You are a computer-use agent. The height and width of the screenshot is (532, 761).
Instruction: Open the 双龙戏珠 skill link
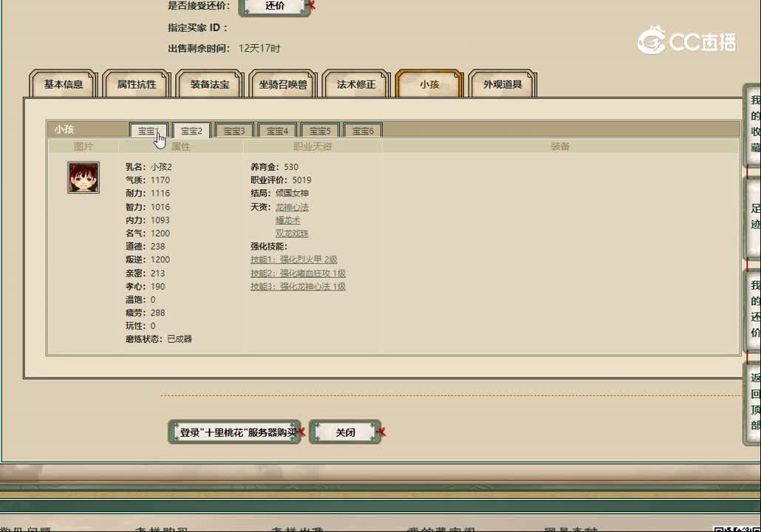[x=291, y=233]
